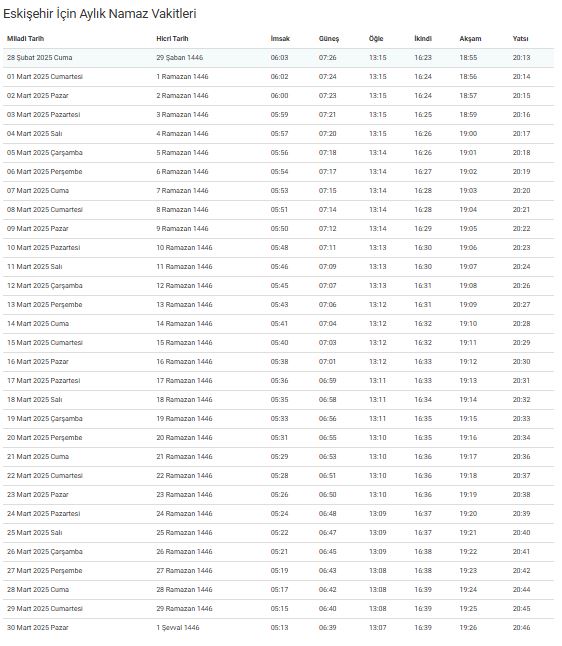Select Akşam time 19:26 on 30 Mart
Image resolution: width=562 pixels, height=646 pixels.
(x=468, y=627)
